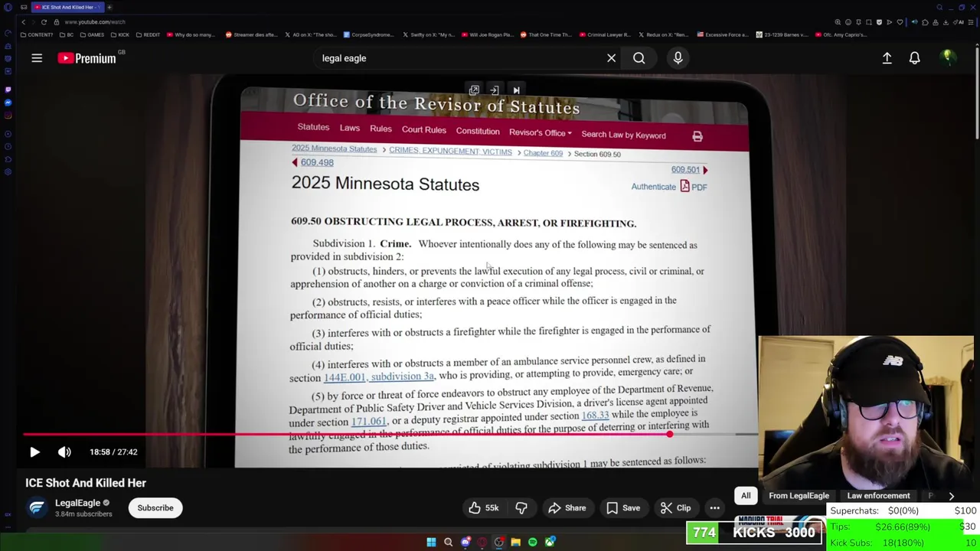The image size is (980, 551).
Task: Open the CONTENT? bookmarks folder
Action: [x=37, y=34]
